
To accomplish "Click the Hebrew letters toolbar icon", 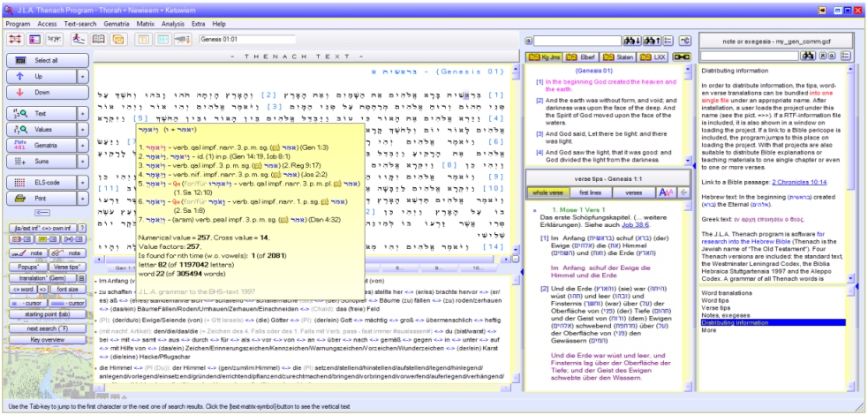I will coord(54,39).
